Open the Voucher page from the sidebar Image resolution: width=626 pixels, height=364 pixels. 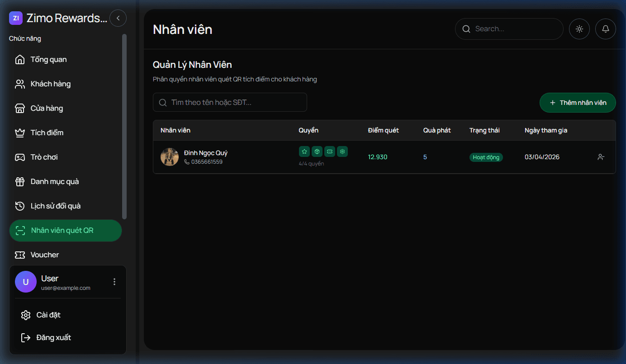coord(44,255)
